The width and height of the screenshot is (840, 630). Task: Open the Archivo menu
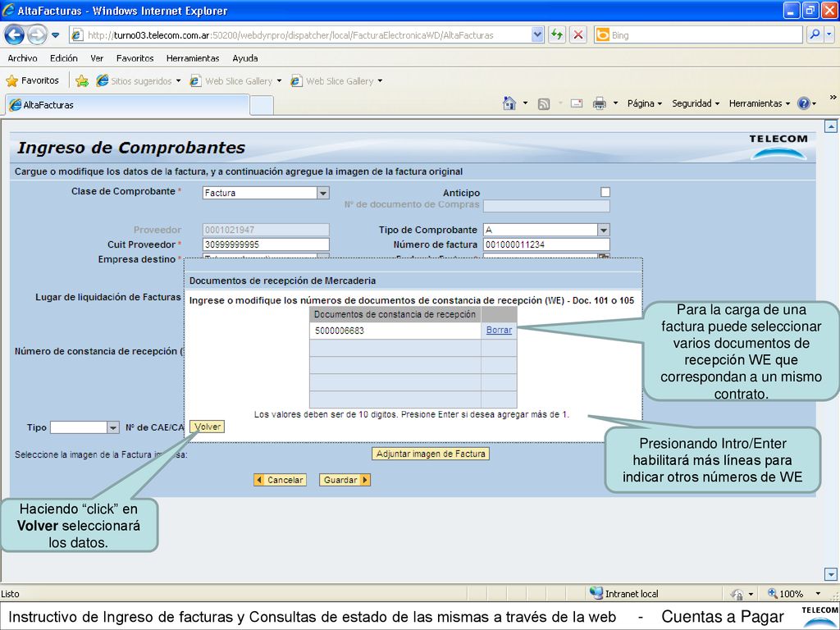point(22,58)
